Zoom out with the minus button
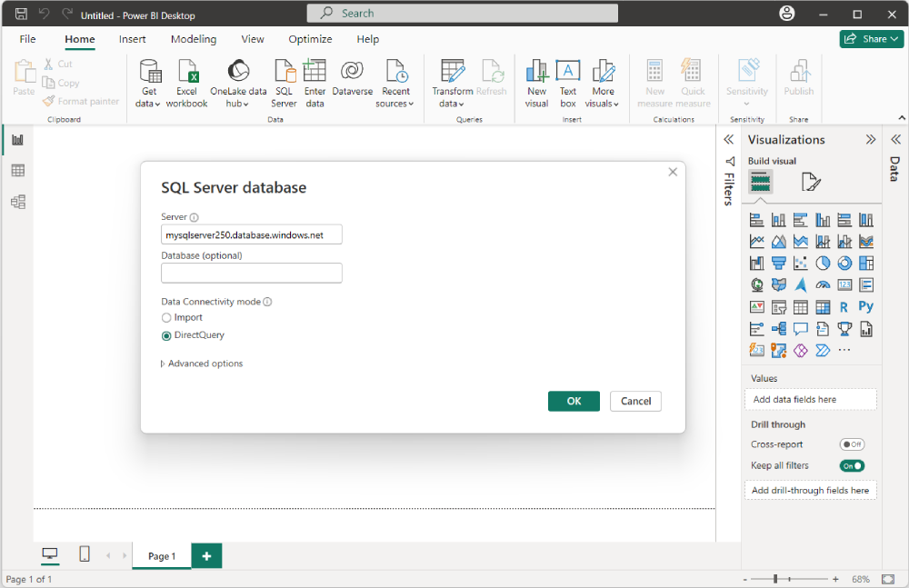The height and width of the screenshot is (588, 909). pos(745,579)
